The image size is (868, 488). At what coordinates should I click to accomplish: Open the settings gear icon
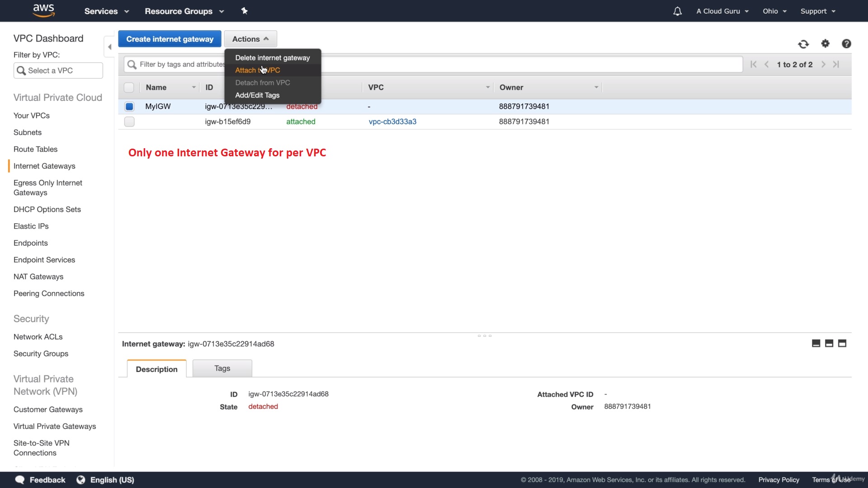pos(826,43)
